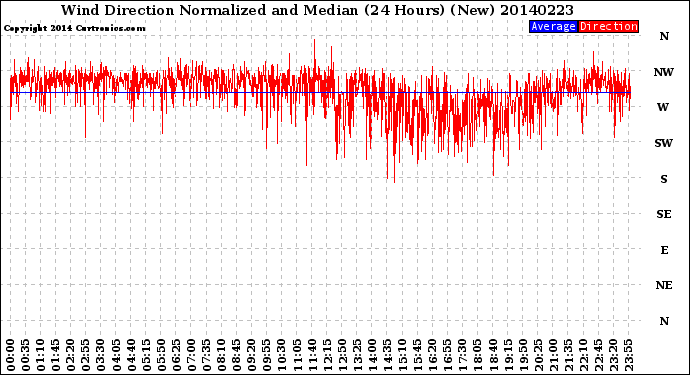This screenshot has height=375, width=690.
Task: Click the 05:15 time label
Action: click(146, 355)
